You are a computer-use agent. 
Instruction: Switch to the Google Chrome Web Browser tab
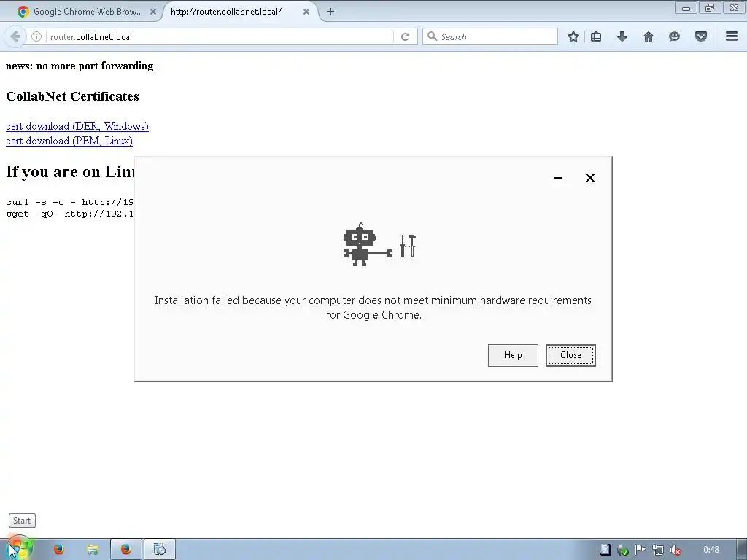point(87,12)
